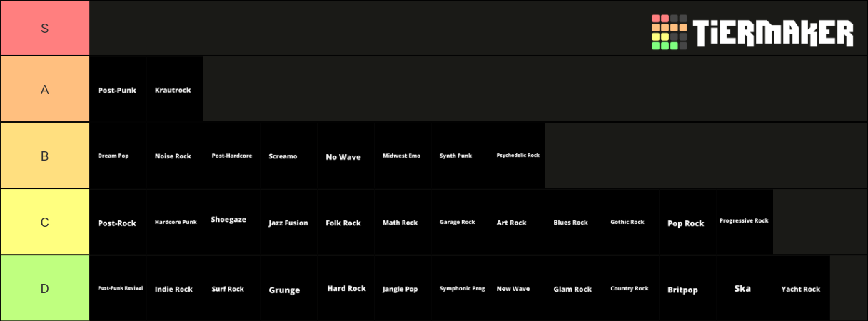Click the Math Rock tile
This screenshot has width=868, height=321.
coord(400,223)
